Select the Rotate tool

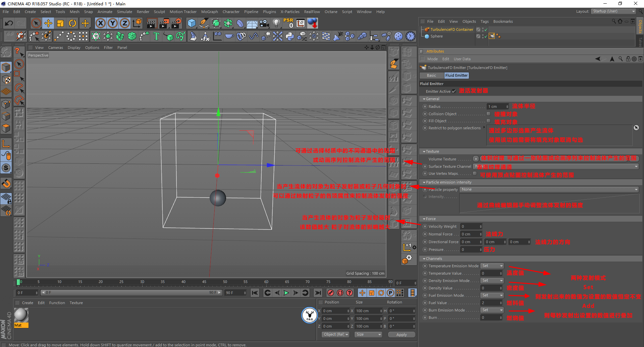[x=72, y=23]
